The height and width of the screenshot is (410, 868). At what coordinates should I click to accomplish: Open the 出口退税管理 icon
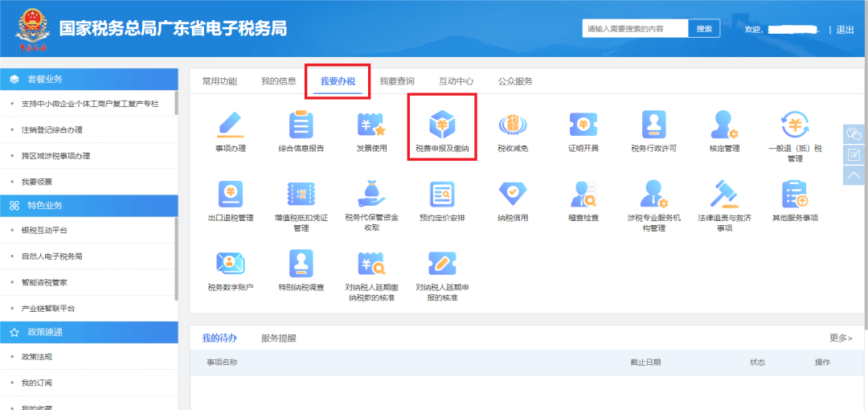click(x=231, y=194)
